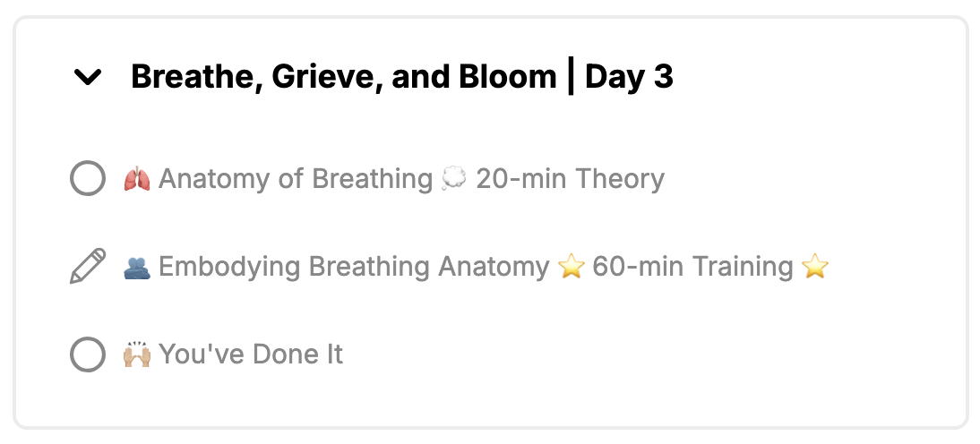Click the 20-min Theory text
The height and width of the screenshot is (444, 980).
pos(570,179)
